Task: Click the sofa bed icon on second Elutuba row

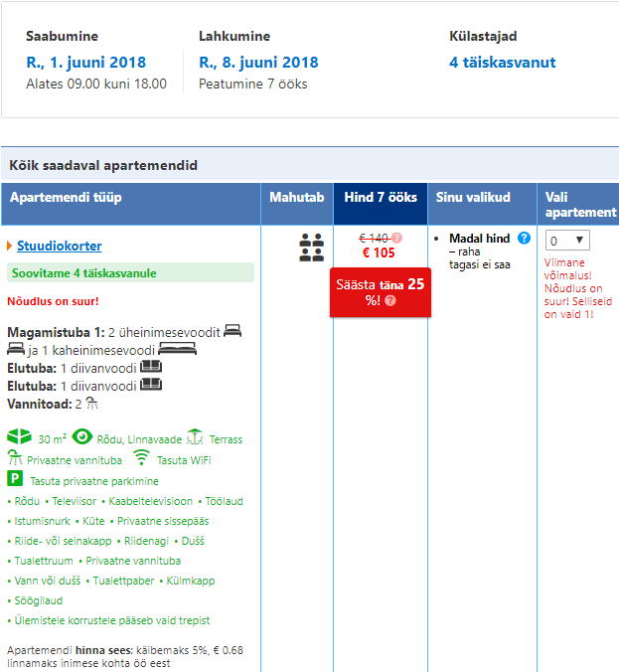Action: click(151, 385)
